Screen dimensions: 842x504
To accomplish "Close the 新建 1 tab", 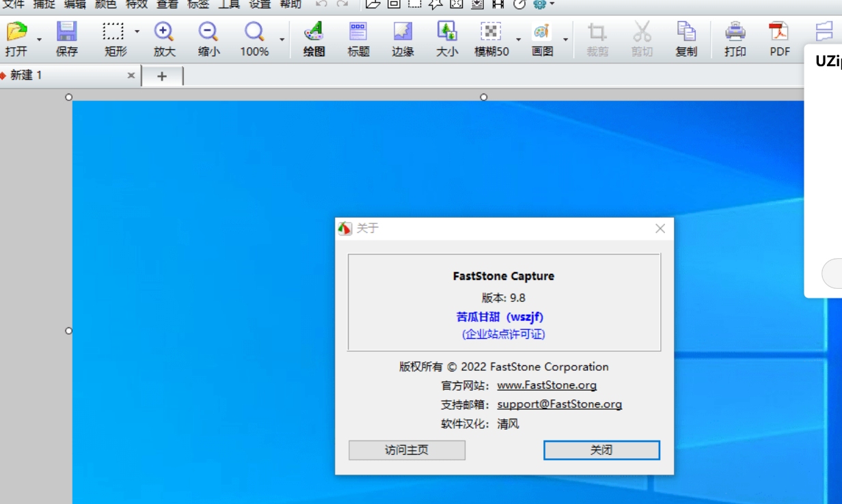I will click(x=131, y=76).
